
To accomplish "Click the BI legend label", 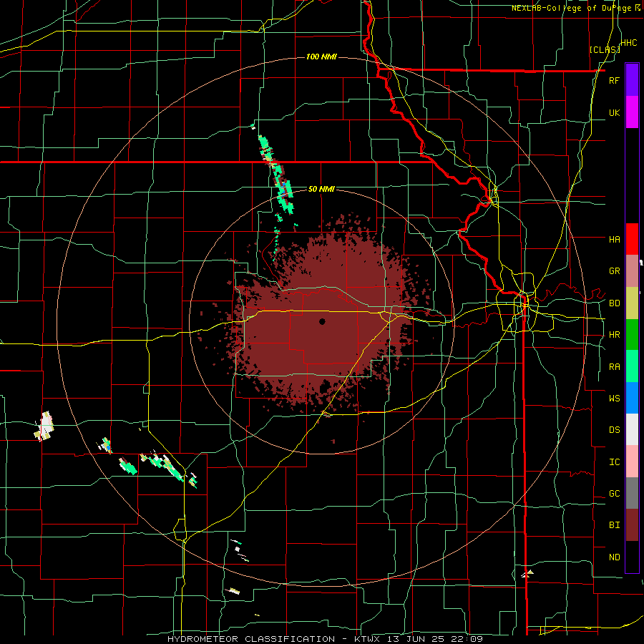I will click(x=614, y=525).
